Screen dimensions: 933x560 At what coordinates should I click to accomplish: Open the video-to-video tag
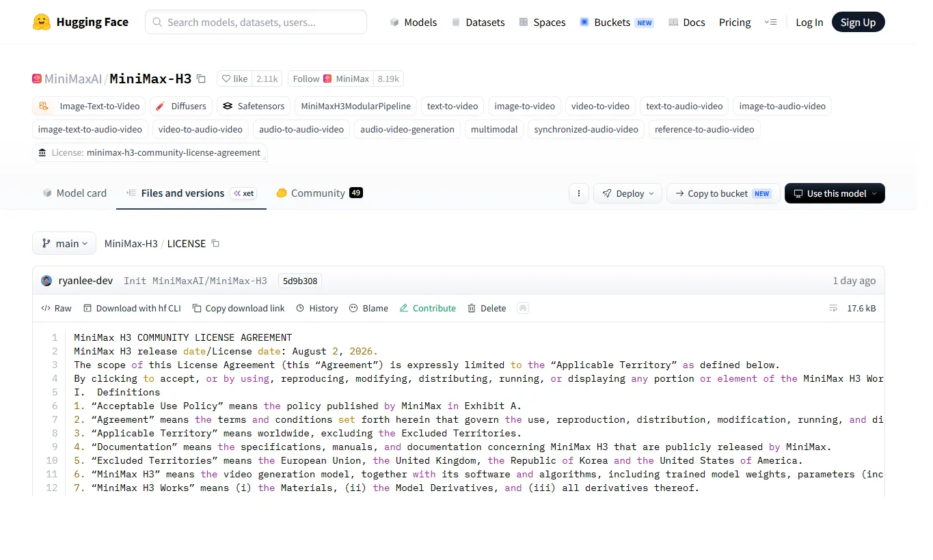point(601,106)
